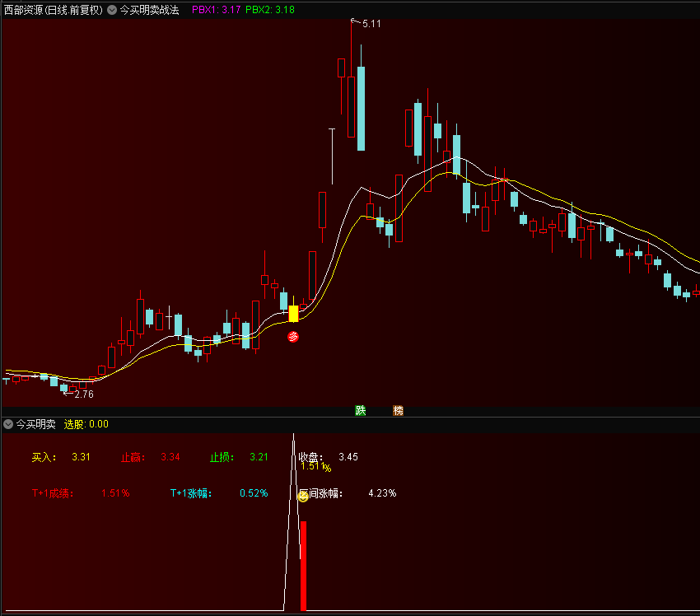Click the T+1涨幅 value 0.52%
This screenshot has height=616, width=700.
click(x=254, y=493)
